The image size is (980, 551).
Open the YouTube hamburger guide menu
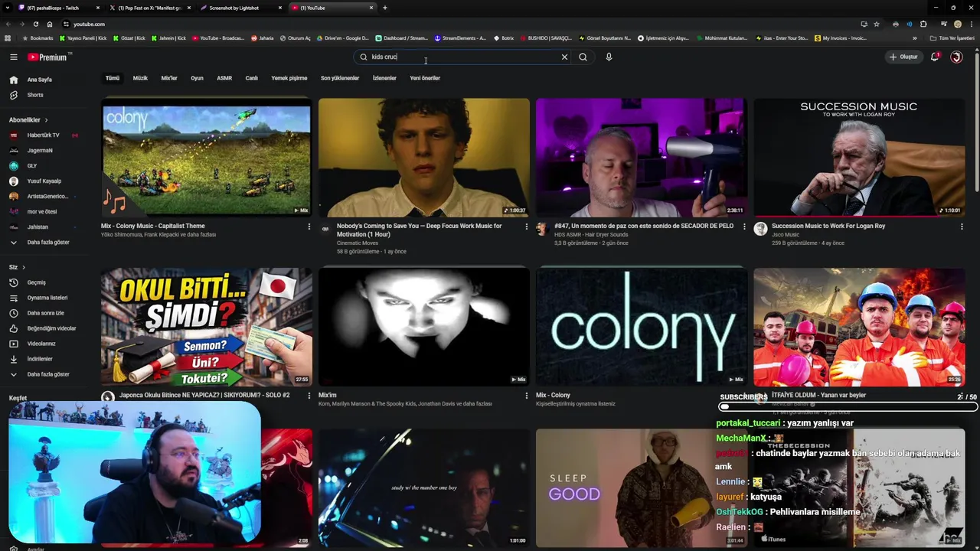[13, 57]
